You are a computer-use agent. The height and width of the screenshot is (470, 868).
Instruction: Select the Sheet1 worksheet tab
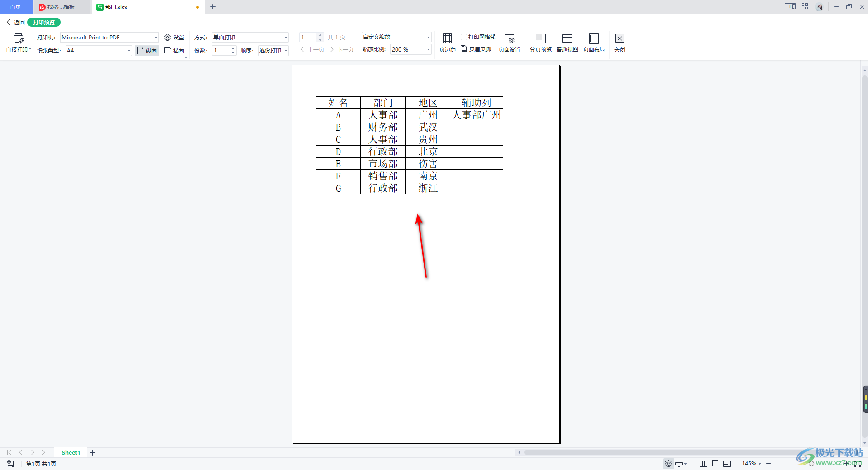71,452
